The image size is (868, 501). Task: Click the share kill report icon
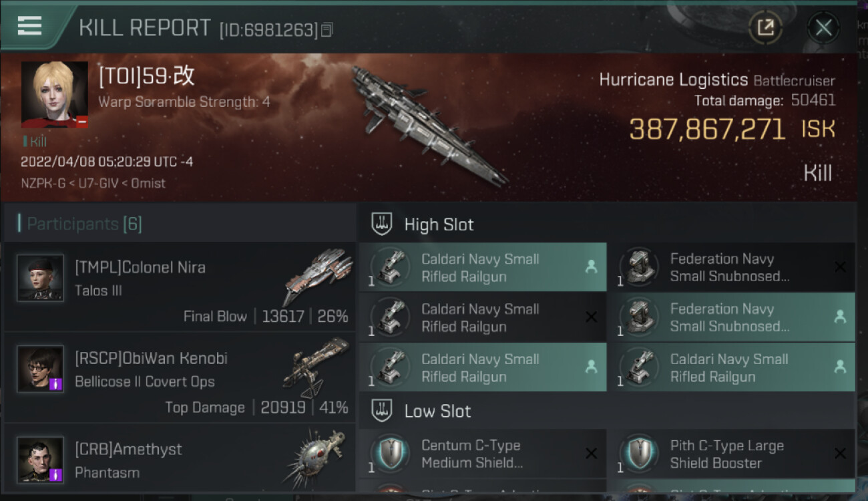(765, 27)
